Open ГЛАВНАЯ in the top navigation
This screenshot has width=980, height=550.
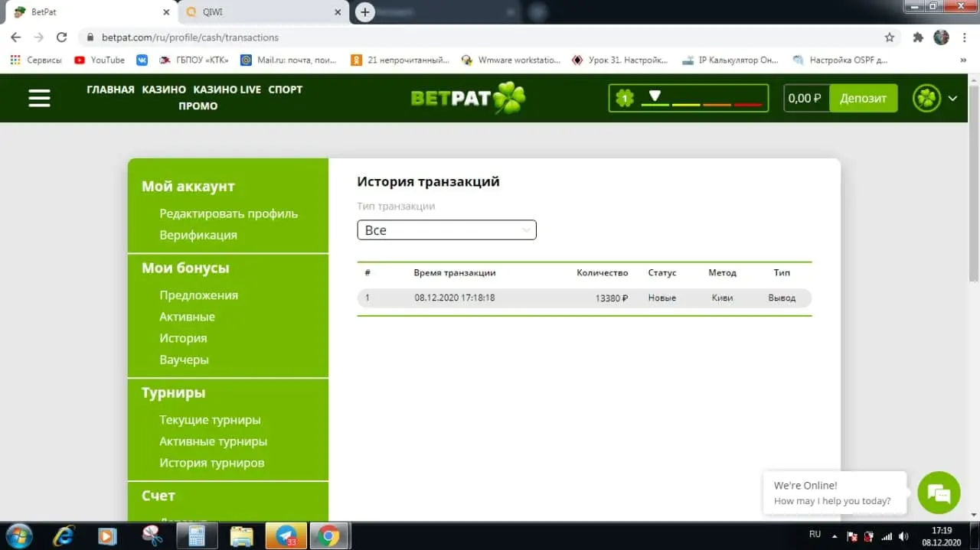pos(110,89)
